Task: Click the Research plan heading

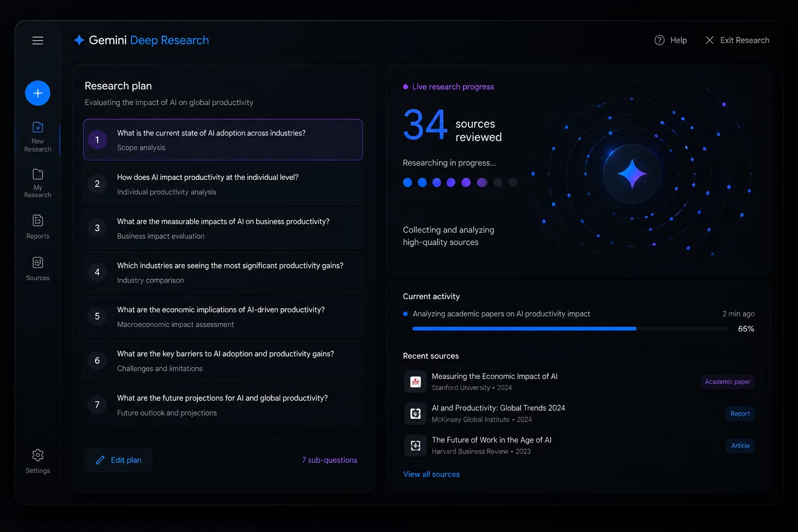Action: pyautogui.click(x=118, y=86)
